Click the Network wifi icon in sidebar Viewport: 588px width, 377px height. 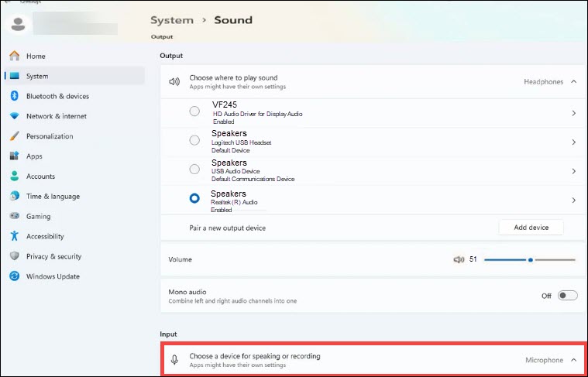pos(14,116)
